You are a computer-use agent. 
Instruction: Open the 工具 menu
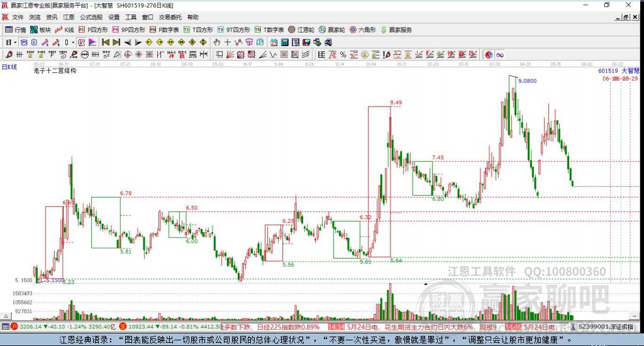131,17
